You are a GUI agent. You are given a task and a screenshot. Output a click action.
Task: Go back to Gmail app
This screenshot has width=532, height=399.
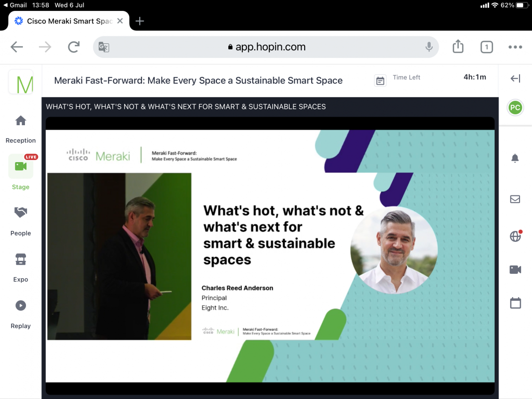pos(15,5)
